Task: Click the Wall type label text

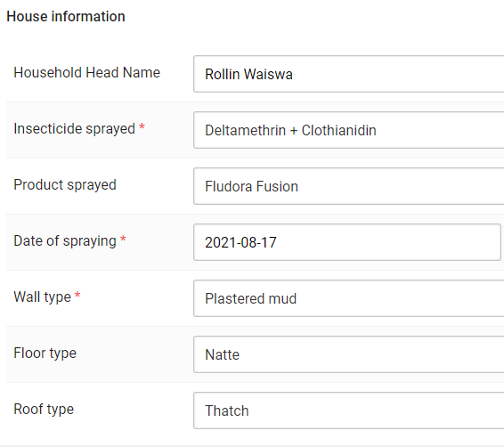Action: pyautogui.click(x=42, y=297)
